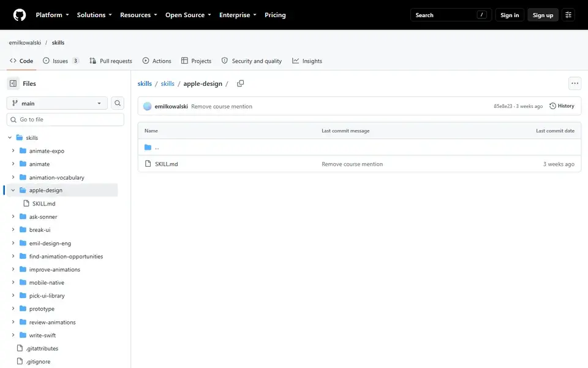Open the Enterprise menu

(x=238, y=15)
